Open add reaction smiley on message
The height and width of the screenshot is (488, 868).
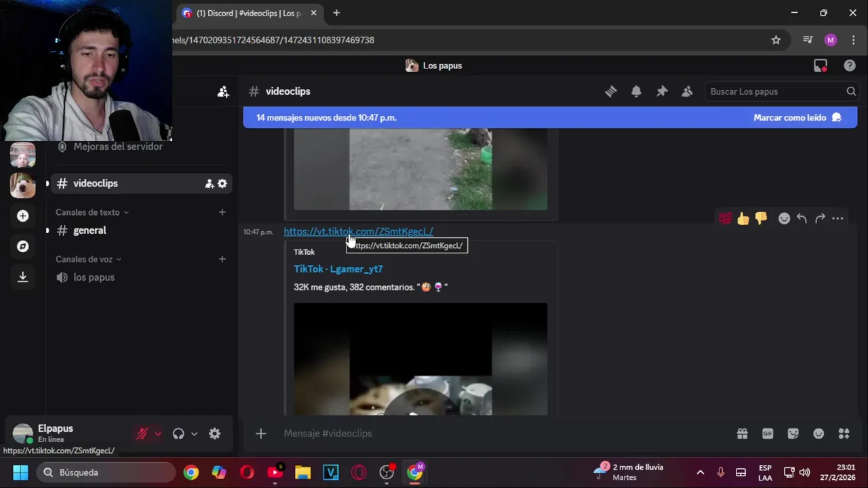[x=784, y=218]
